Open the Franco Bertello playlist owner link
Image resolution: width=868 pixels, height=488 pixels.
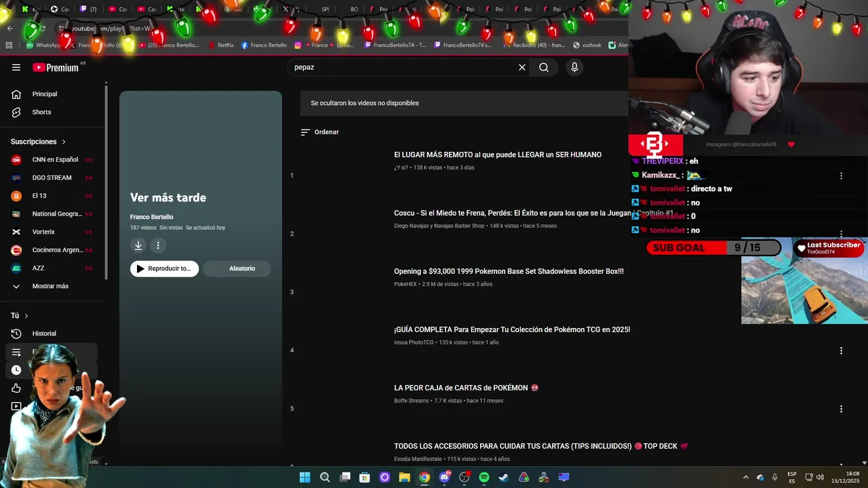click(x=151, y=217)
